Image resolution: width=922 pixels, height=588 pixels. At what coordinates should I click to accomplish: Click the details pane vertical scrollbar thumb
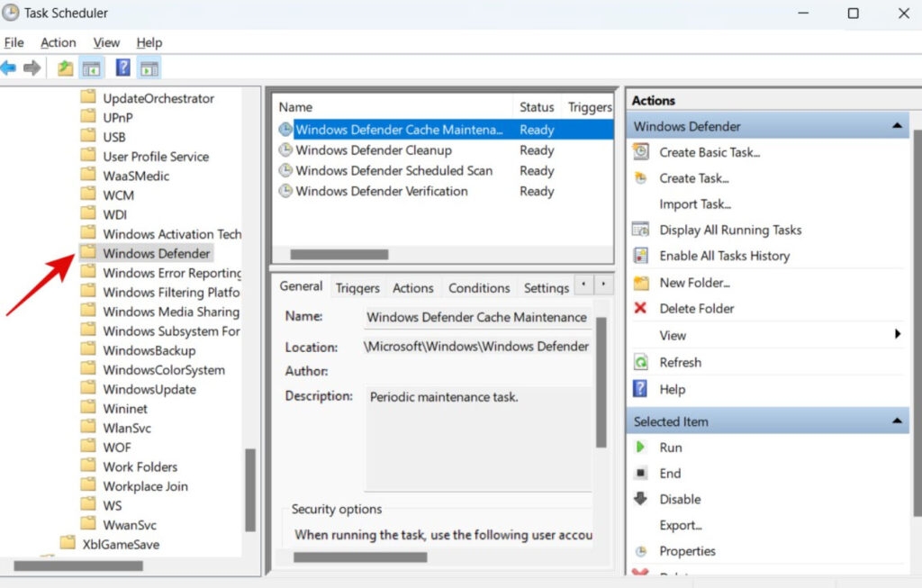601,383
